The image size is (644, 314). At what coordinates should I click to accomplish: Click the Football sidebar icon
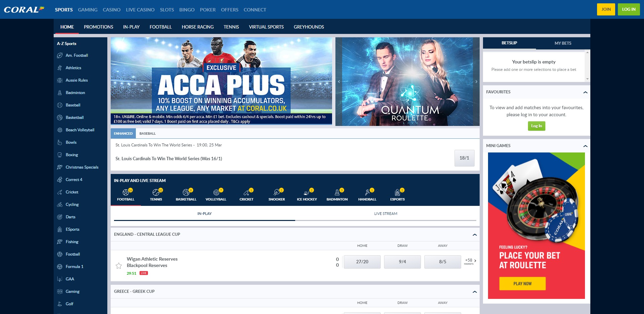(60, 254)
